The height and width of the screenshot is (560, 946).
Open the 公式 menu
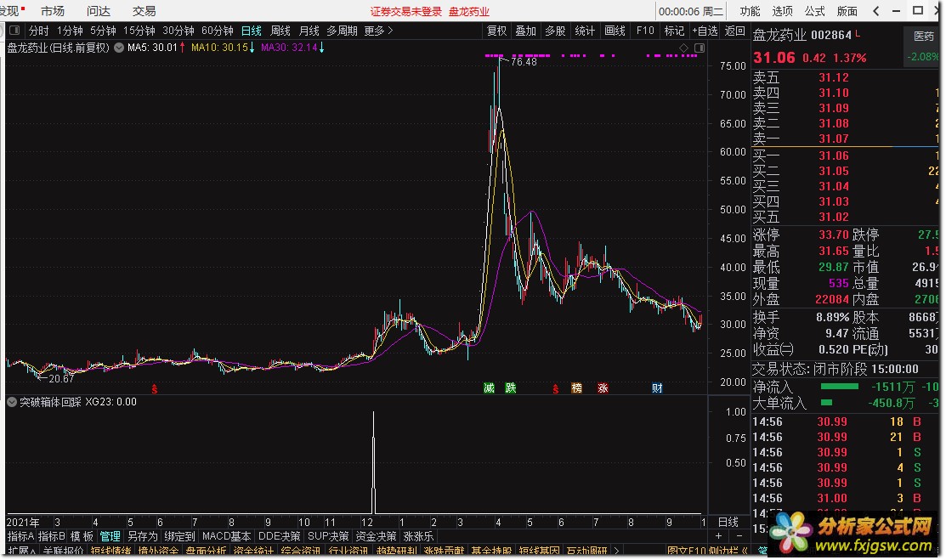click(x=814, y=11)
